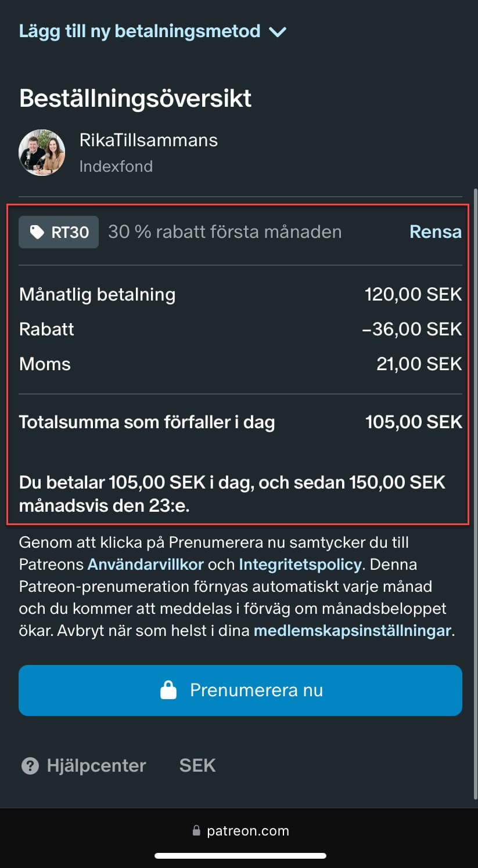Open the Integritetspolicy link
The height and width of the screenshot is (868, 478).
300,564
